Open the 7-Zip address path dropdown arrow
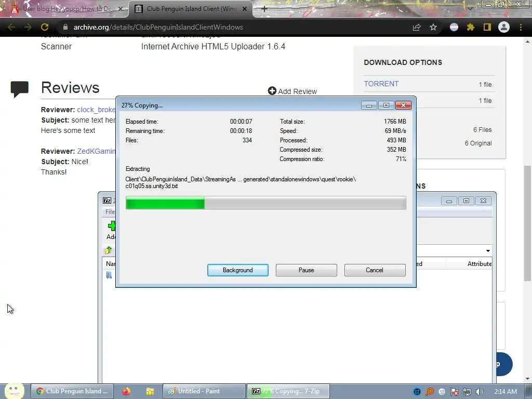The height and width of the screenshot is (399, 532). (488, 251)
